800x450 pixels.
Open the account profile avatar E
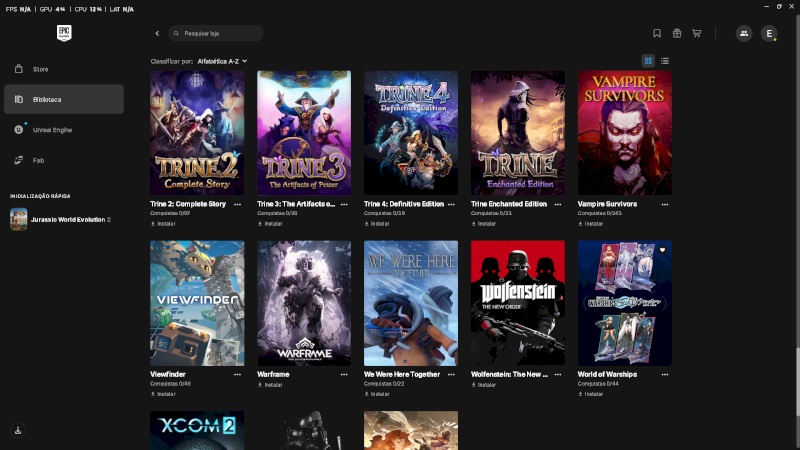(x=769, y=33)
